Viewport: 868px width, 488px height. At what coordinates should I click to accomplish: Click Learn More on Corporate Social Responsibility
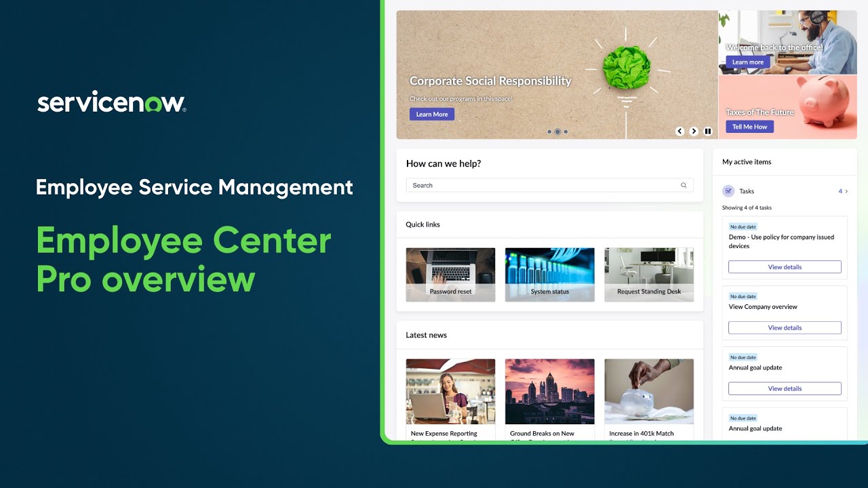[432, 114]
